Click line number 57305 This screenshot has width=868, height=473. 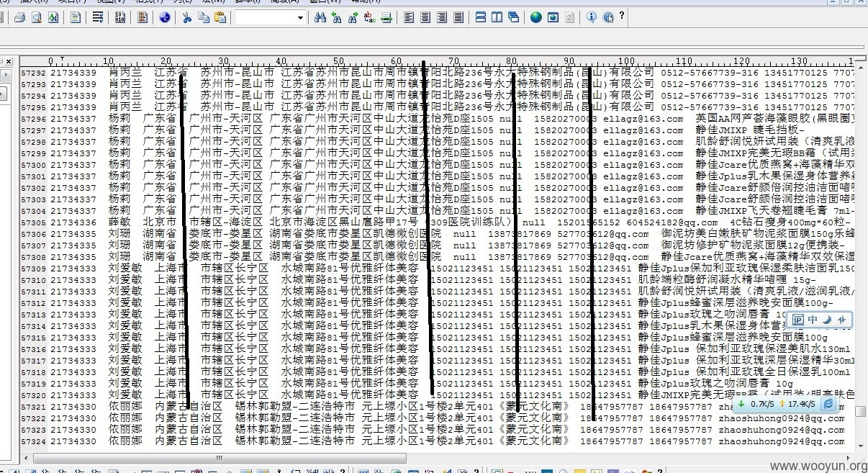tap(33, 222)
